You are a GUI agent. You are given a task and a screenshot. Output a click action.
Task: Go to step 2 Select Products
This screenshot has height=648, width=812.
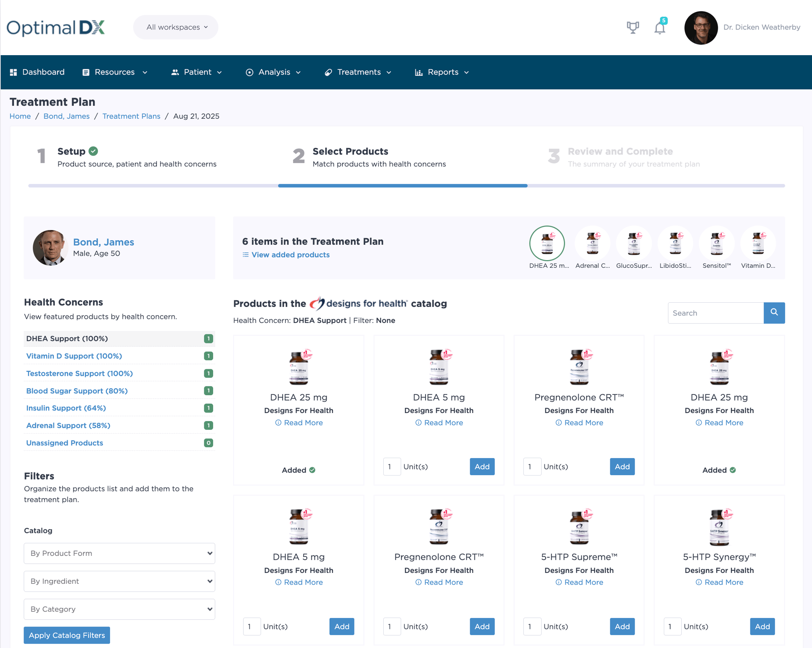pyautogui.click(x=369, y=157)
